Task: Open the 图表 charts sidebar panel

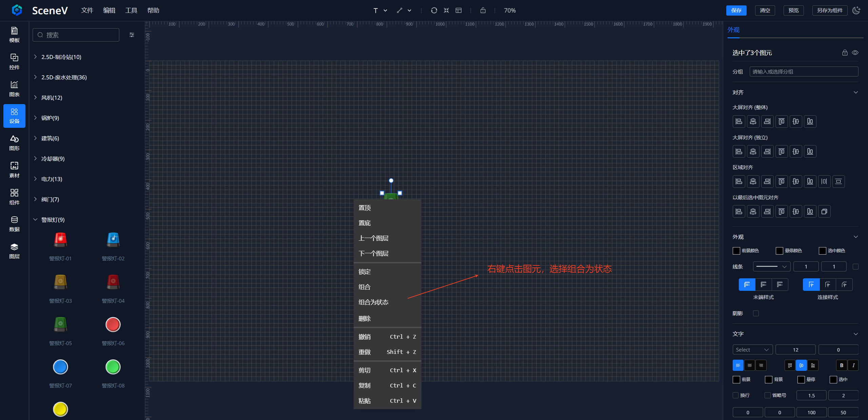Action: 14,88
